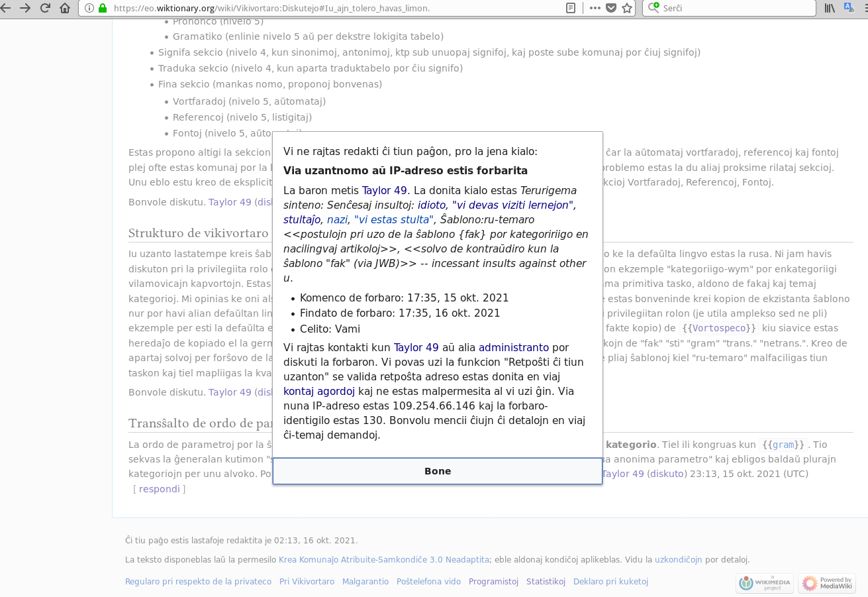Open 'Regularo pri respekto de la privateco'

click(x=198, y=582)
